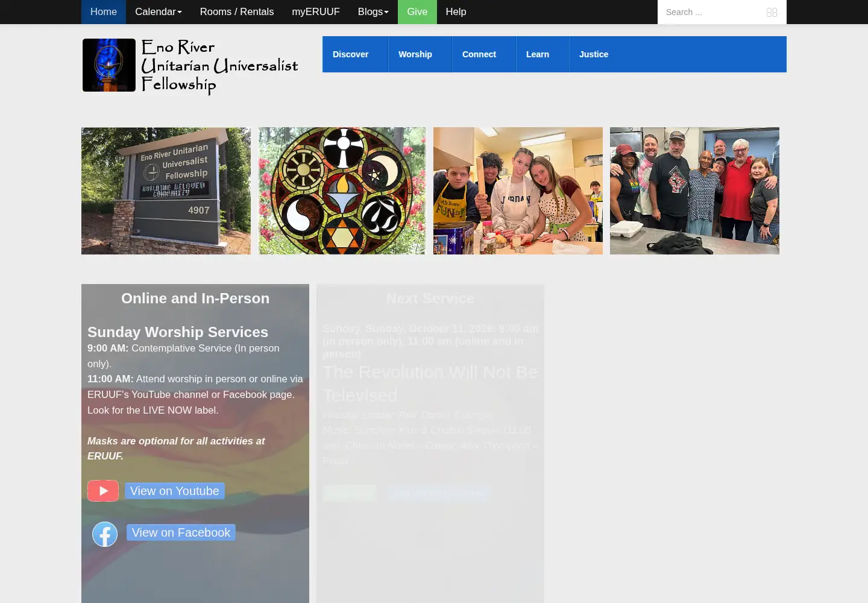The width and height of the screenshot is (868, 603).
Task: Click the Online and In-Person heading
Action: point(195,298)
